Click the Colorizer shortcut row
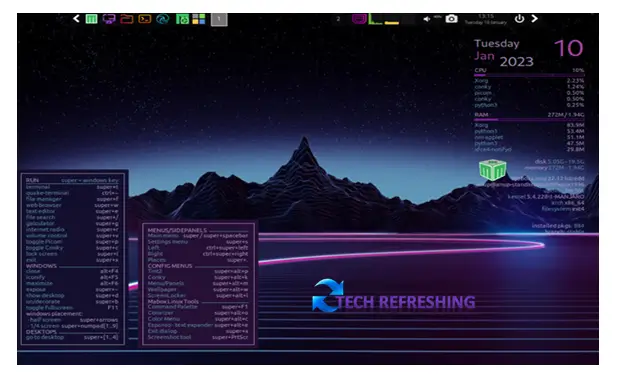The height and width of the screenshot is (384, 621). click(x=198, y=313)
